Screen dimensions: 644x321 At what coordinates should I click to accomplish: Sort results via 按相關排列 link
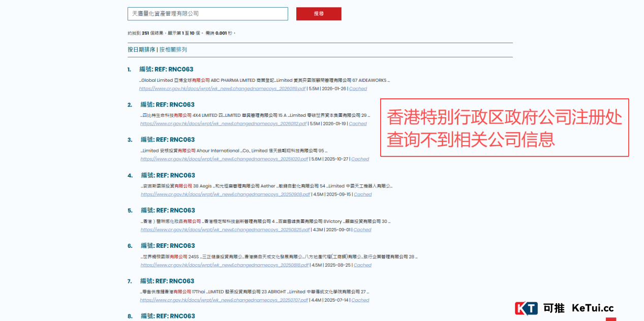(173, 50)
